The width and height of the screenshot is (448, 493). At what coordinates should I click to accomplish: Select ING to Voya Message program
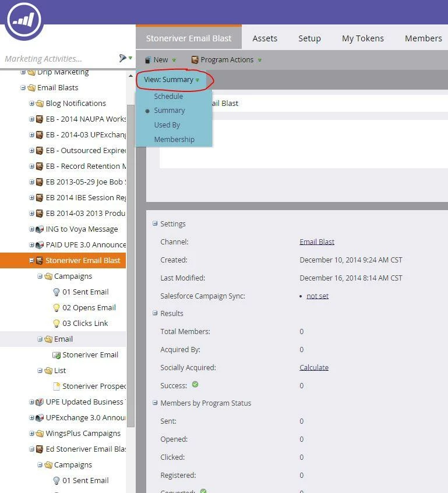pos(82,229)
